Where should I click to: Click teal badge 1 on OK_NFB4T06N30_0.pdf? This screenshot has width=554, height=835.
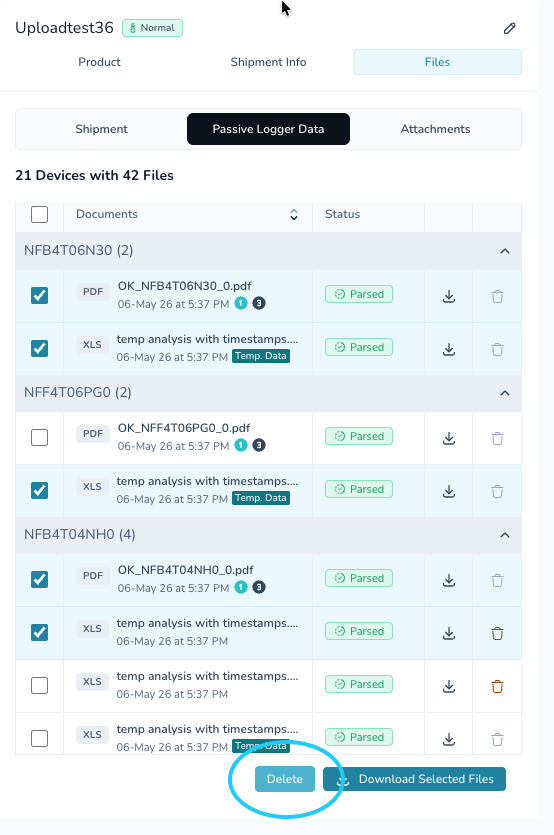tap(241, 304)
